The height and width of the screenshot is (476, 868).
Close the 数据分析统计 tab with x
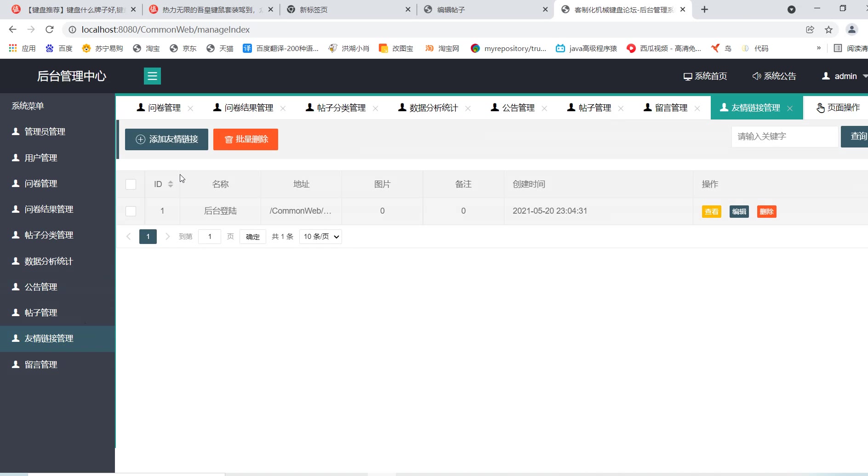tap(468, 108)
